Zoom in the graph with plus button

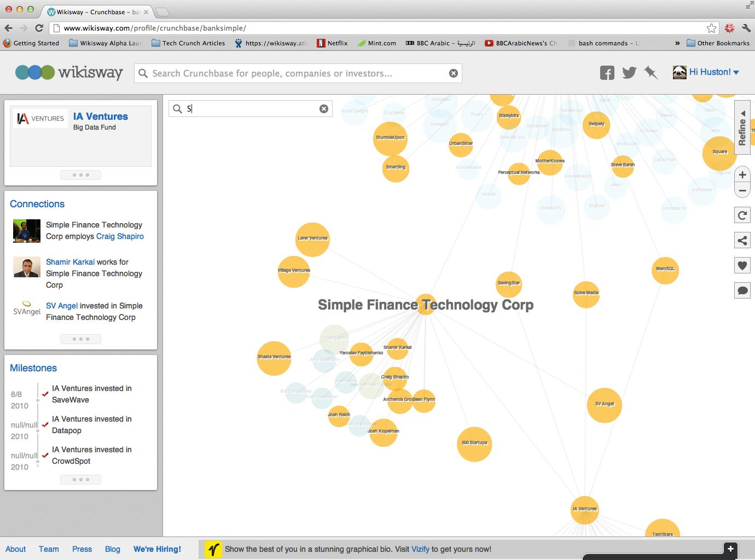point(742,175)
